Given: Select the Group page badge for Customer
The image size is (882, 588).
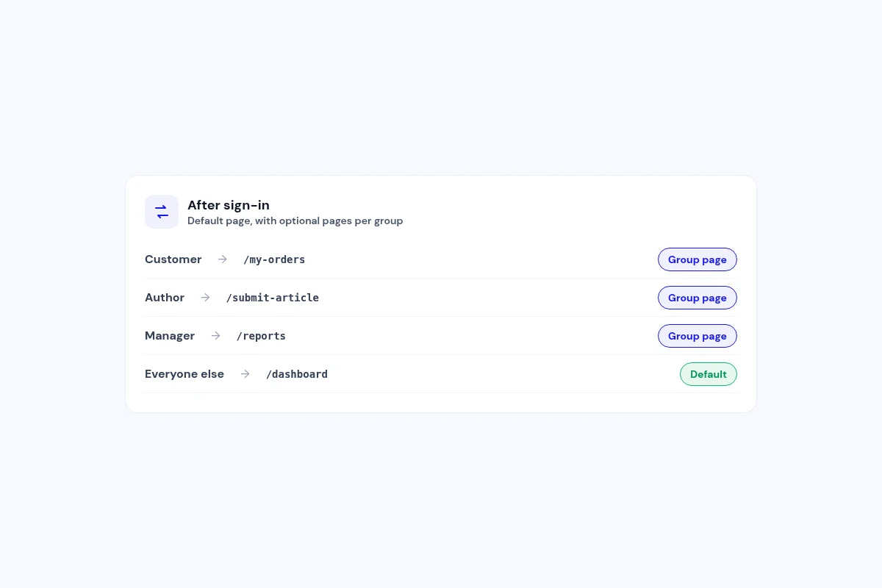Looking at the screenshot, I should [x=698, y=259].
